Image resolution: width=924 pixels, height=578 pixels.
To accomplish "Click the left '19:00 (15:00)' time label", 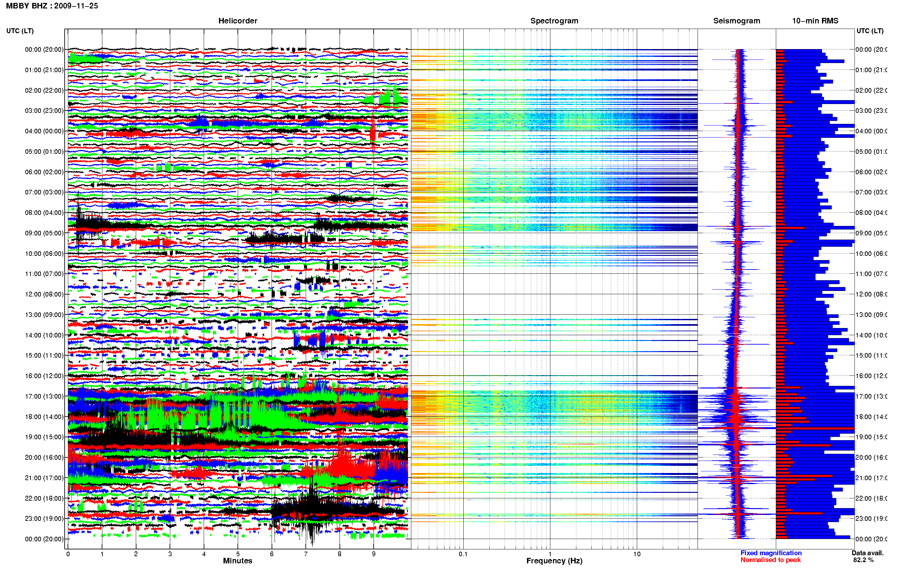I will tap(44, 437).
